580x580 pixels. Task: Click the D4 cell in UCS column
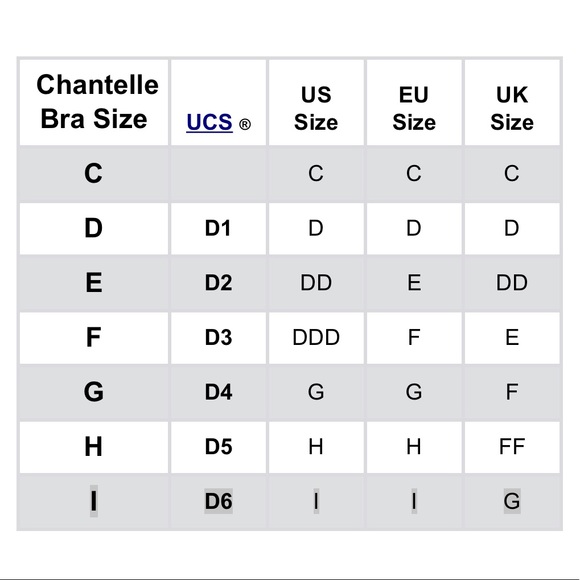pos(218,392)
